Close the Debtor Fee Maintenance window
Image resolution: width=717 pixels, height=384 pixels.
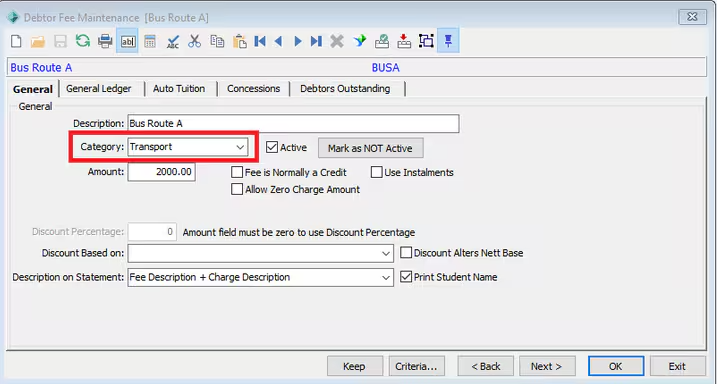(x=692, y=17)
